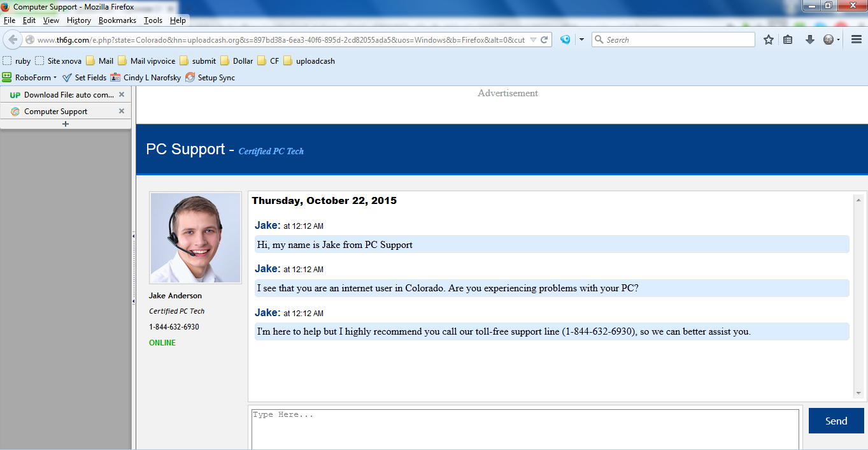Open the Tools menu
Image resolution: width=868 pixels, height=450 pixels.
pos(153,20)
